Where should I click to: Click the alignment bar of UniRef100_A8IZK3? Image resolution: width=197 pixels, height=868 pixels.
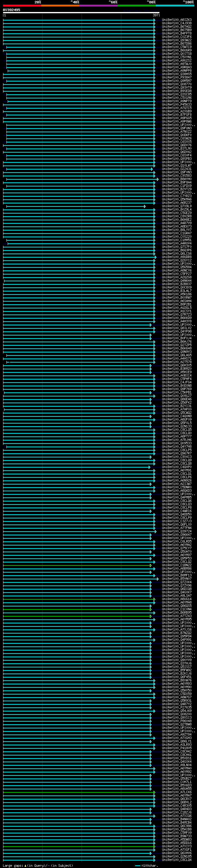(79, 20)
